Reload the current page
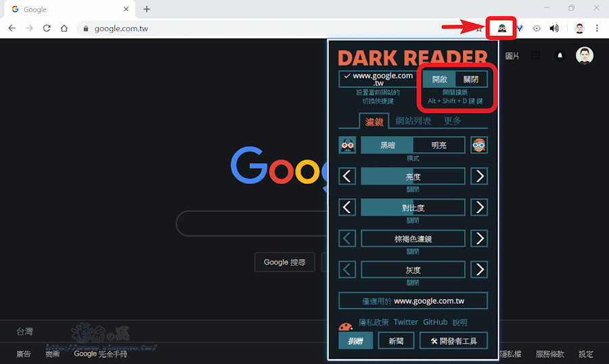 coord(47,28)
